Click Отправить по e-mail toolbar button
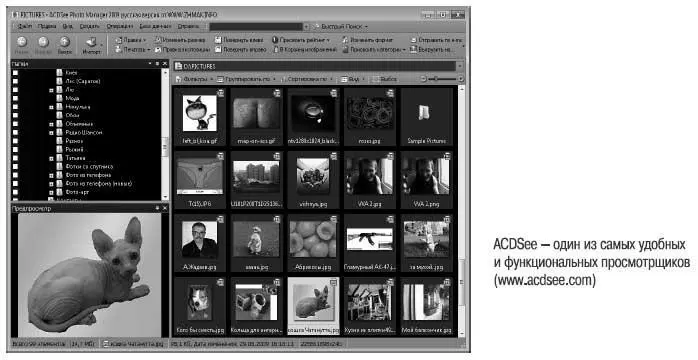This screenshot has height=360, width=698. pyautogui.click(x=436, y=40)
